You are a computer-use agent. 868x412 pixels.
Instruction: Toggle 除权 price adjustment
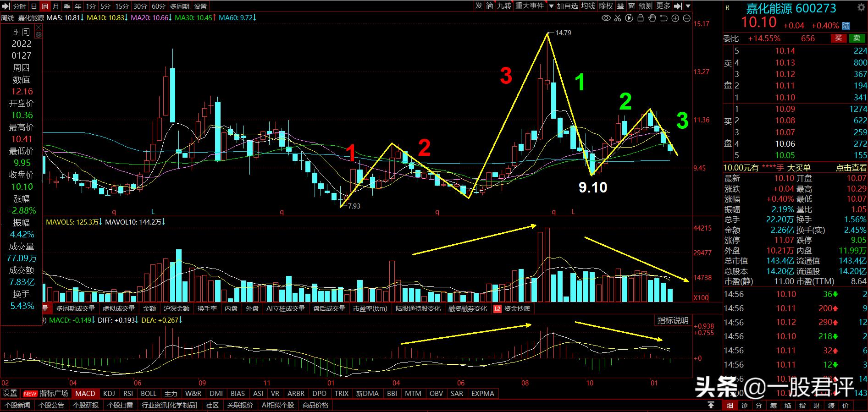pyautogui.click(x=606, y=6)
